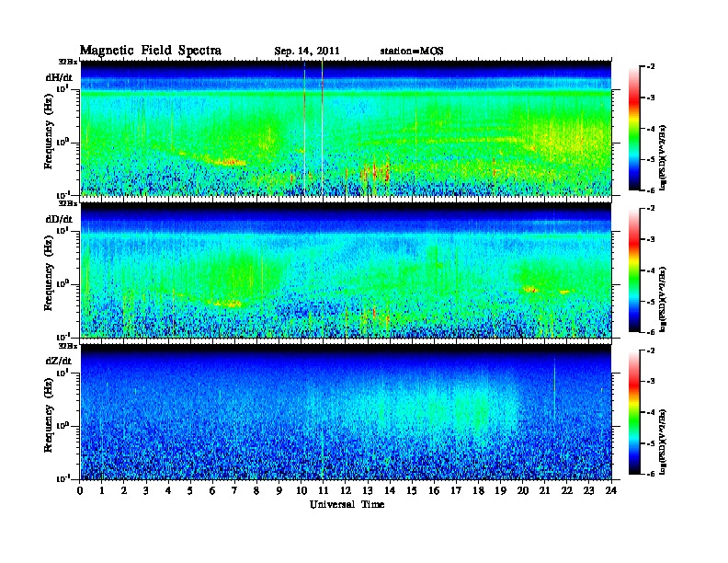Click the 10^-1 frequency tick of dD/dt panel
The image size is (728, 563).
(63, 337)
